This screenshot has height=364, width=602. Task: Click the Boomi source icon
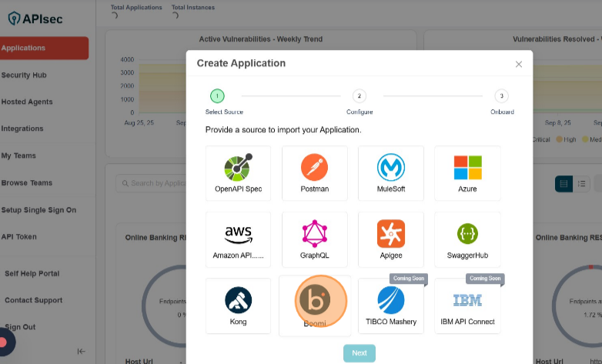(315, 301)
